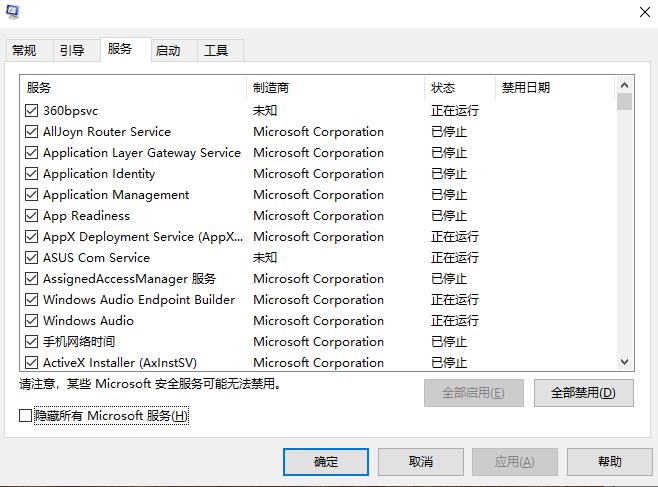658x487 pixels.
Task: Click 未知 manufacturer of 360bpsvc
Action: tap(265, 111)
